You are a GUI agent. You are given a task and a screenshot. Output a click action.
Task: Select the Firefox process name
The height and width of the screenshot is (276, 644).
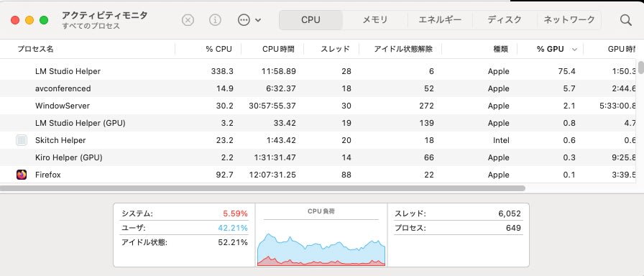pos(47,175)
